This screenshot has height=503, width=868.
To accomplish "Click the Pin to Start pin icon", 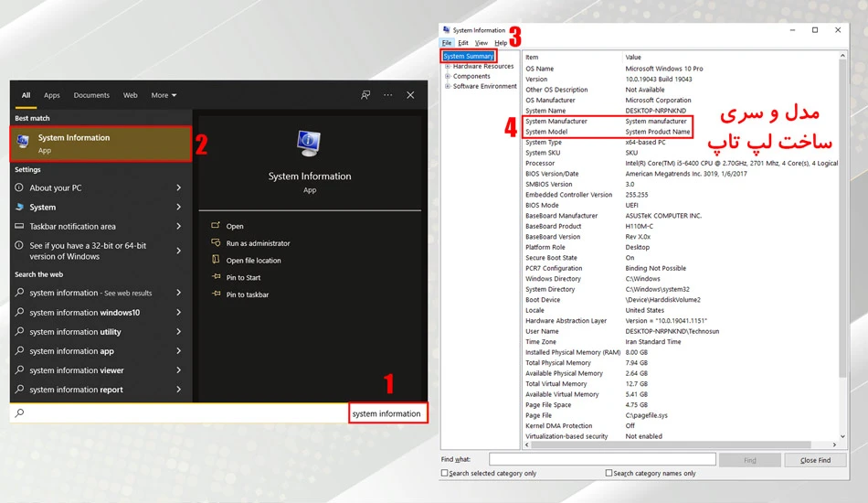I will coord(216,277).
